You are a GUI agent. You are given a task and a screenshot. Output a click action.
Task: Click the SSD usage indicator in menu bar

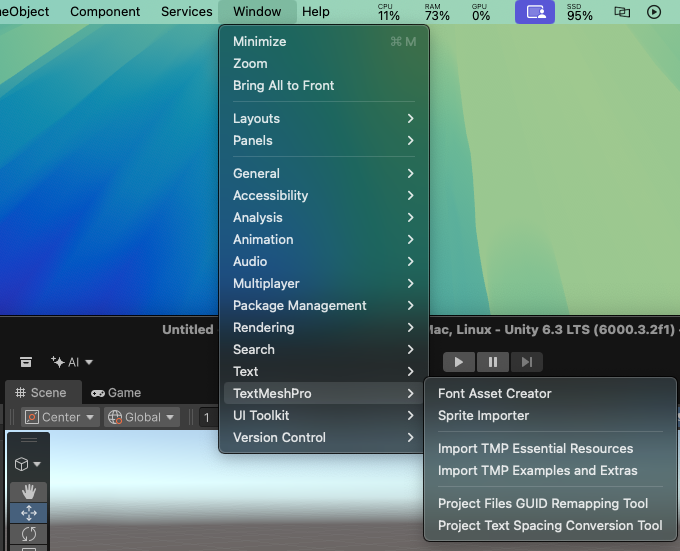pyautogui.click(x=579, y=12)
